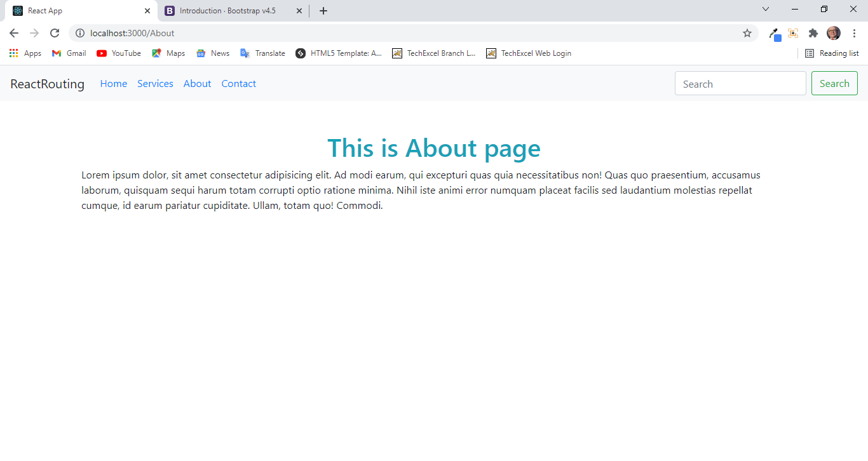Open the Reading list panel
868x461 pixels.
click(x=832, y=53)
